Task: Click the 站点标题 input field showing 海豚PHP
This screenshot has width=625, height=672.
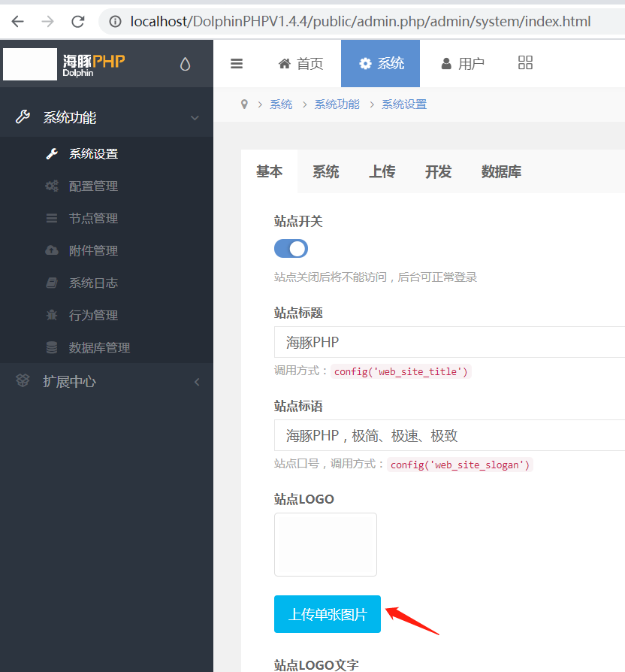Action: 413,341
